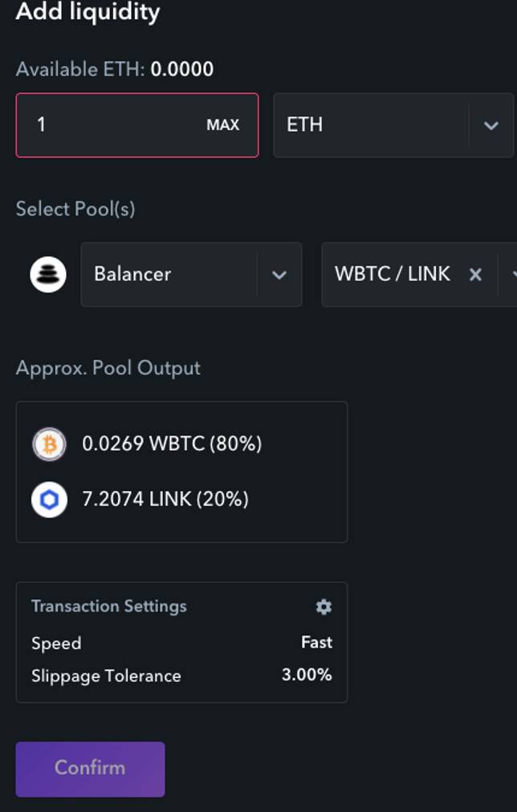Screen dimensions: 517x812
Task: Expand the ETH token dropdown arrow
Action: 491,125
